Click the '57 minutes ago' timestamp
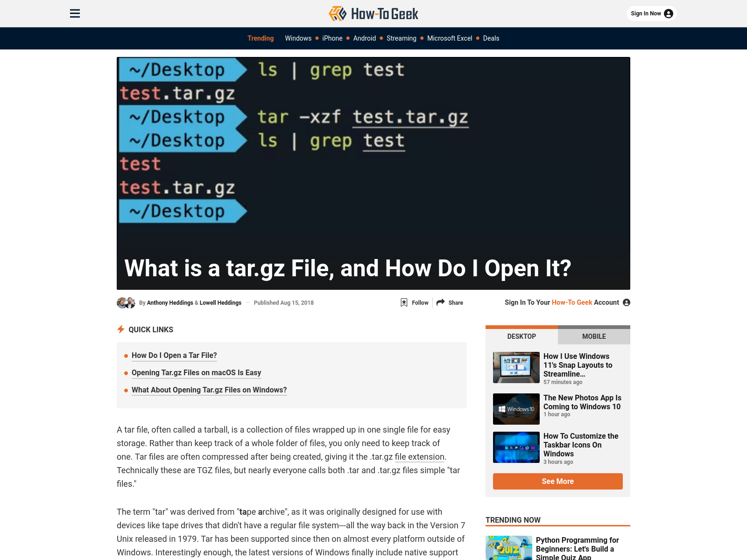Screen dimensions: 747x560 tap(563, 382)
